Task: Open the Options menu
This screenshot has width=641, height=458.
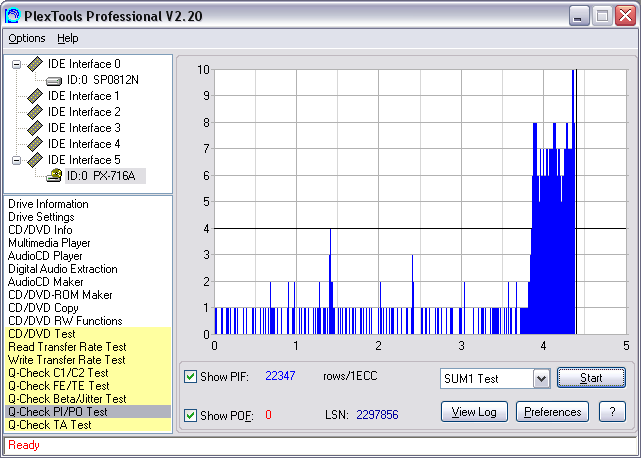Action: point(27,38)
